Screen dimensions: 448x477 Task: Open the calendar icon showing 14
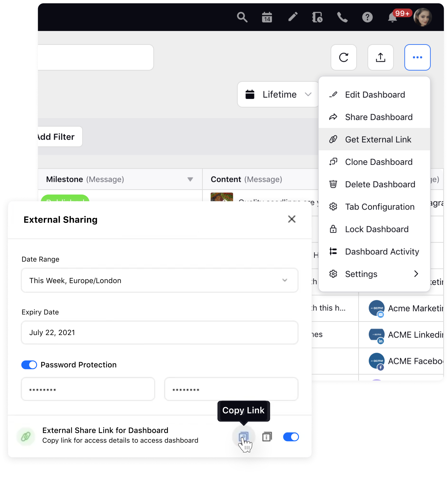[x=267, y=17]
